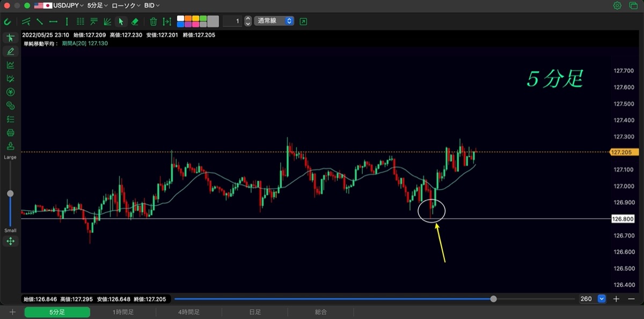Open the line chart indicator icon
644x319 pixels.
[x=10, y=65]
